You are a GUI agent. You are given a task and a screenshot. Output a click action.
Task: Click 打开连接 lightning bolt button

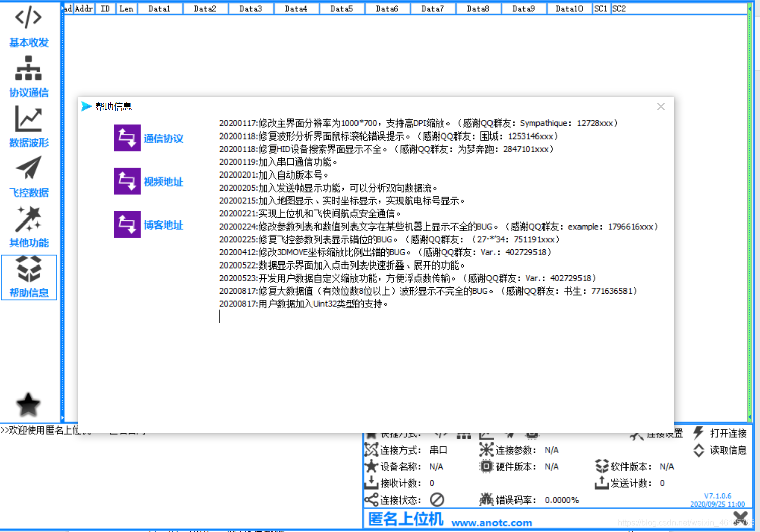click(721, 433)
